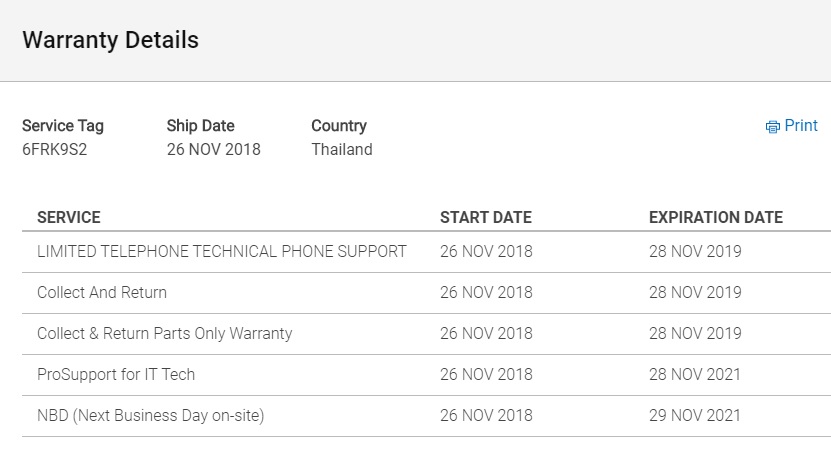Select the ProSupport for IT Tech row
This screenshot has height=476, width=831.
tap(426, 375)
